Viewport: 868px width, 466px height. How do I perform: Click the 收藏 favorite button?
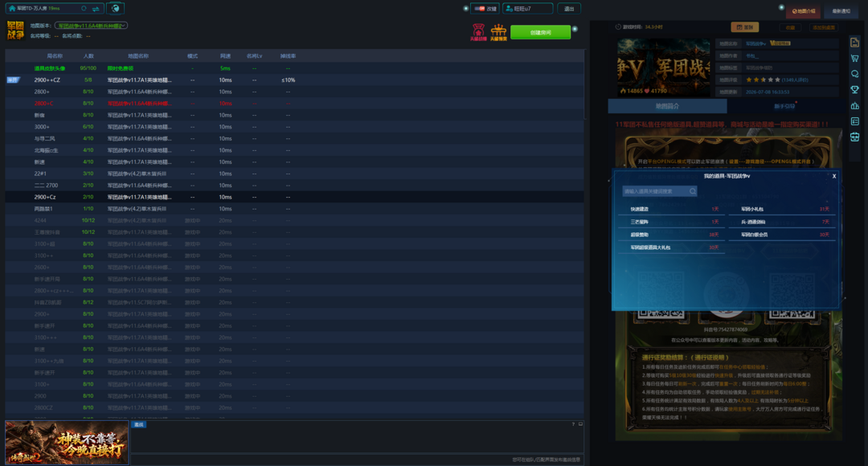[790, 27]
